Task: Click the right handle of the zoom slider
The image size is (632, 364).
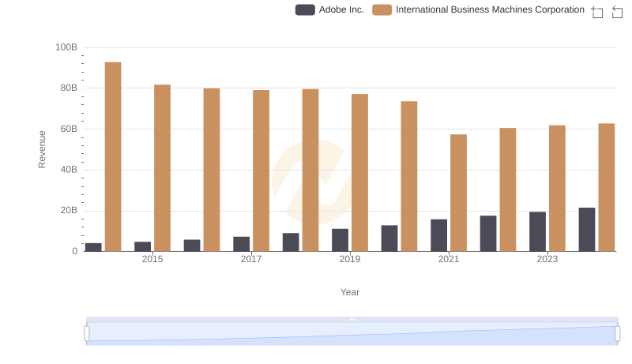Action: pos(617,334)
